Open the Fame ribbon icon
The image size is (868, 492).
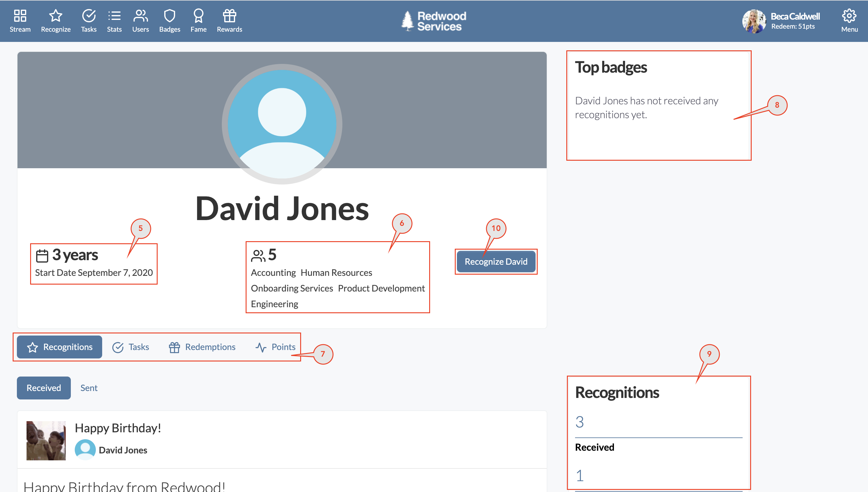[x=199, y=16]
